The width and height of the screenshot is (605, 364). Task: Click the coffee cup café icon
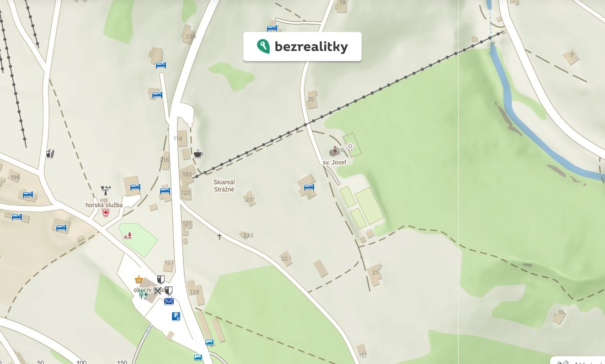[x=198, y=153]
